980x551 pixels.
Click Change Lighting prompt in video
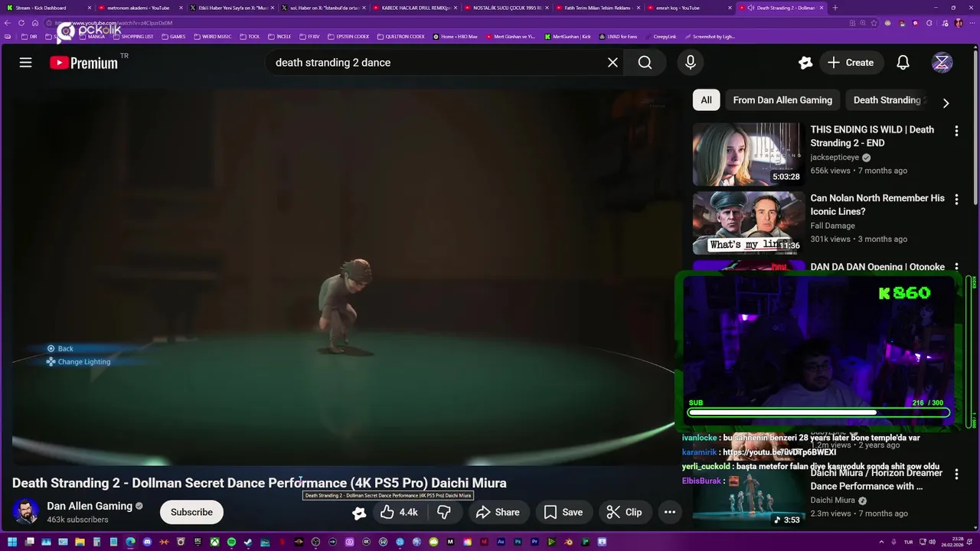pos(78,361)
